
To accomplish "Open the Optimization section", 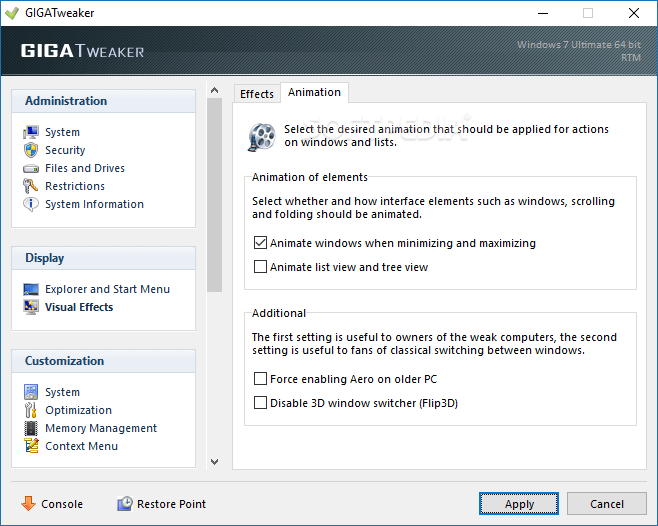I will [78, 410].
